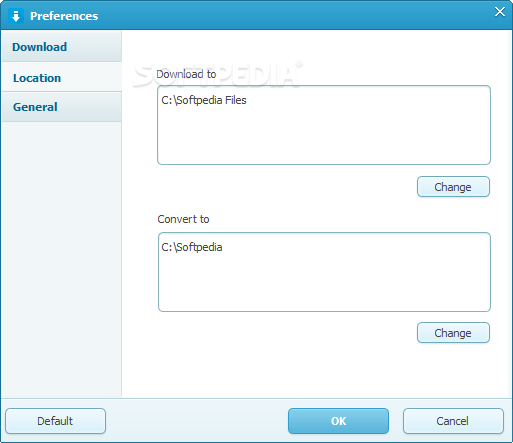Click inside the Download to path field
Screen dimensions: 513x443
click(324, 125)
